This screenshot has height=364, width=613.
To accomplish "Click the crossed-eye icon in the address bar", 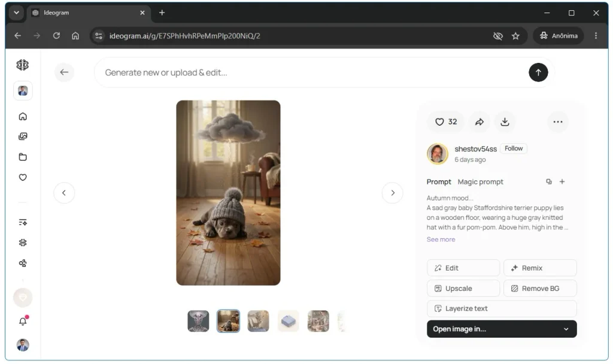I will click(x=497, y=36).
